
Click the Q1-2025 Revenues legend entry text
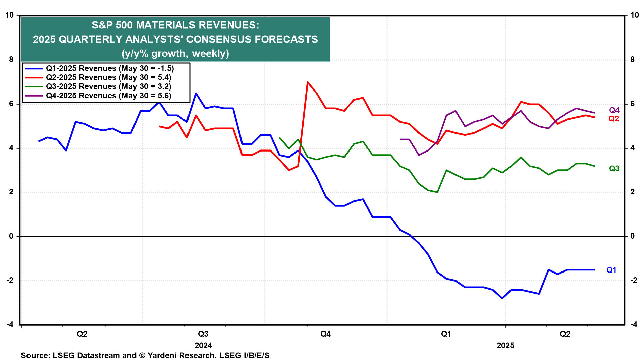pos(110,68)
